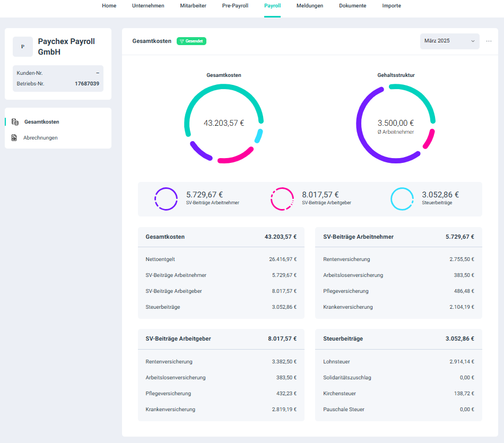Open the Dokumente tab
Screen dimensions: 504x443
353,6
